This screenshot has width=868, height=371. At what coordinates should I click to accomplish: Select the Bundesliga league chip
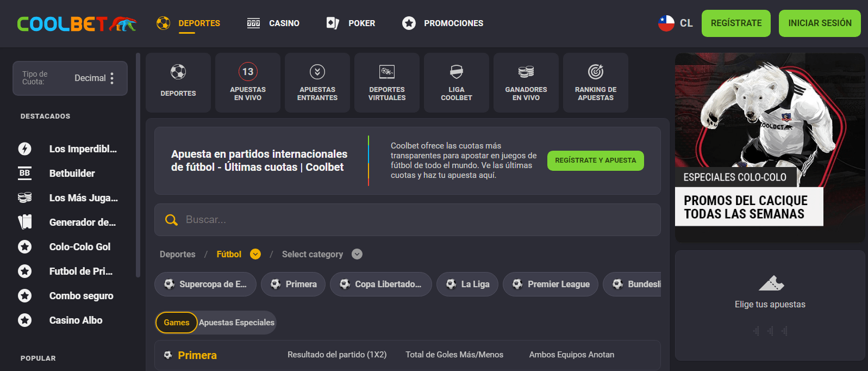tap(633, 284)
